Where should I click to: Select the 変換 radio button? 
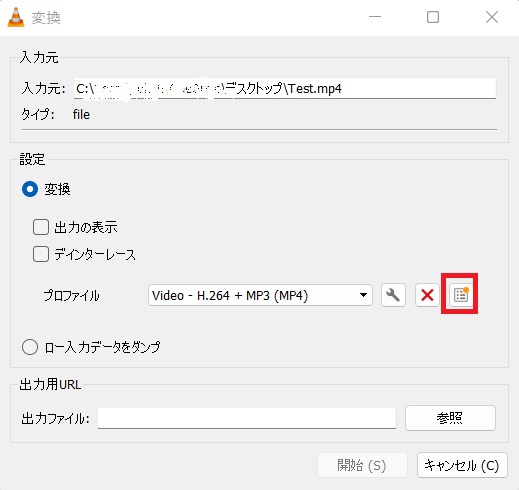pos(30,189)
